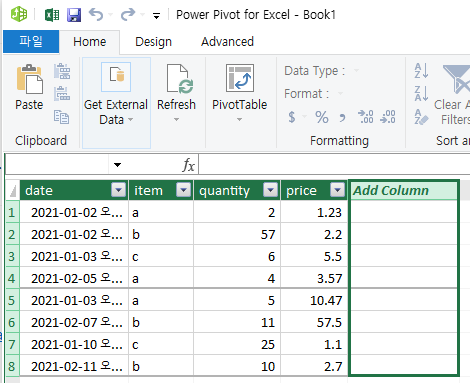Image resolution: width=470 pixels, height=383 pixels.
Task: Click the cell with price 10.47
Action: tap(314, 300)
